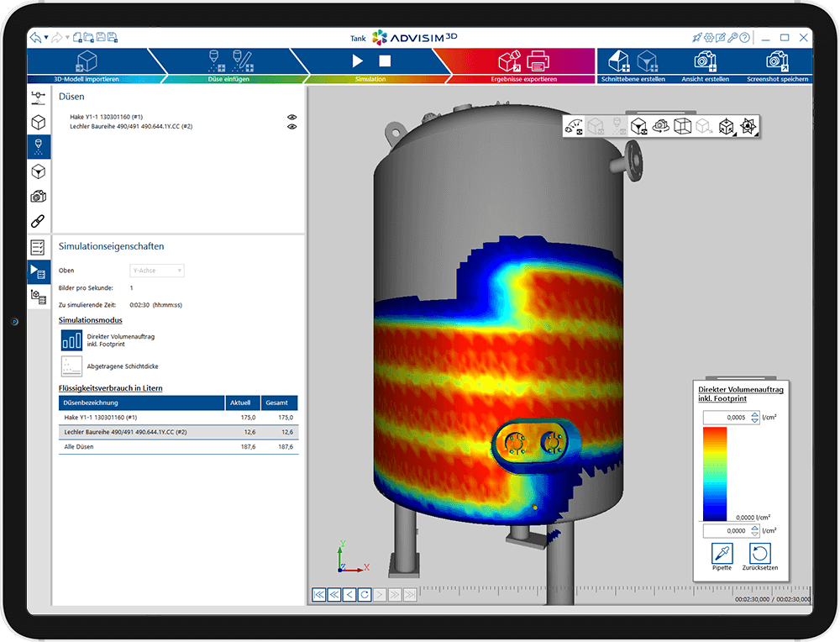Activate the Pipette tool
The image size is (840, 642).
click(722, 554)
